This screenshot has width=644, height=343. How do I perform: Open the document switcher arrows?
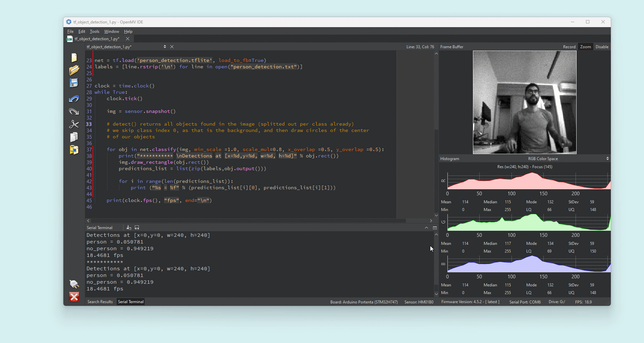[x=165, y=47]
